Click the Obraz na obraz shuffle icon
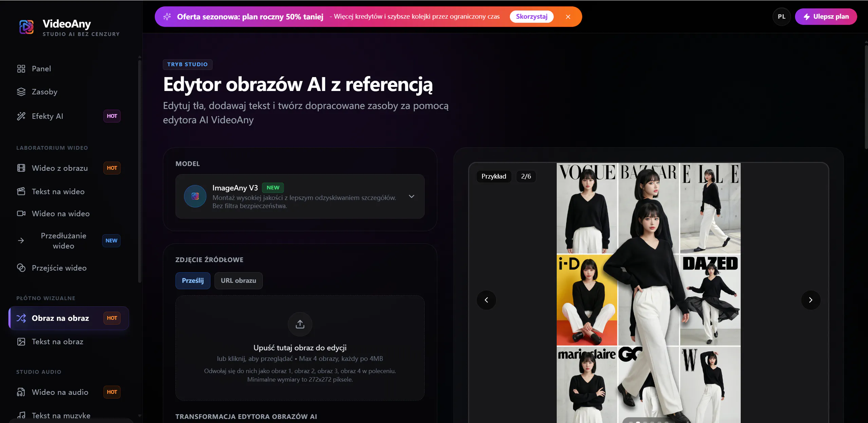Image resolution: width=868 pixels, height=423 pixels. (x=21, y=318)
